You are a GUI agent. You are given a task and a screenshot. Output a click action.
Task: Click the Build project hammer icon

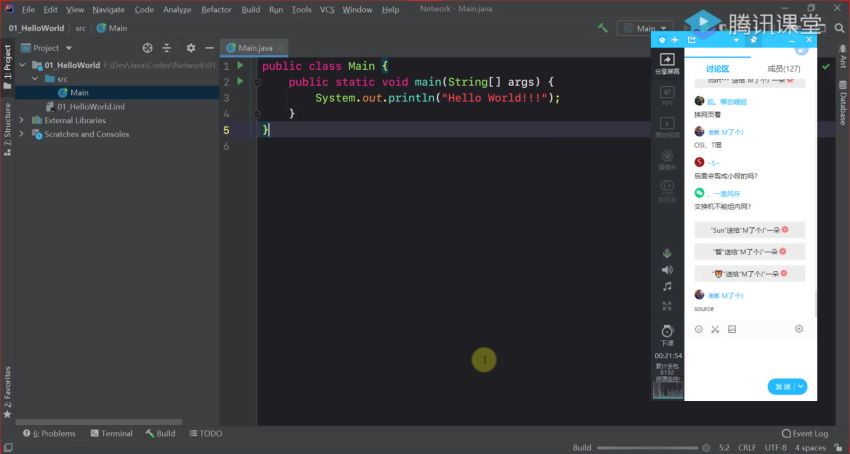point(603,28)
